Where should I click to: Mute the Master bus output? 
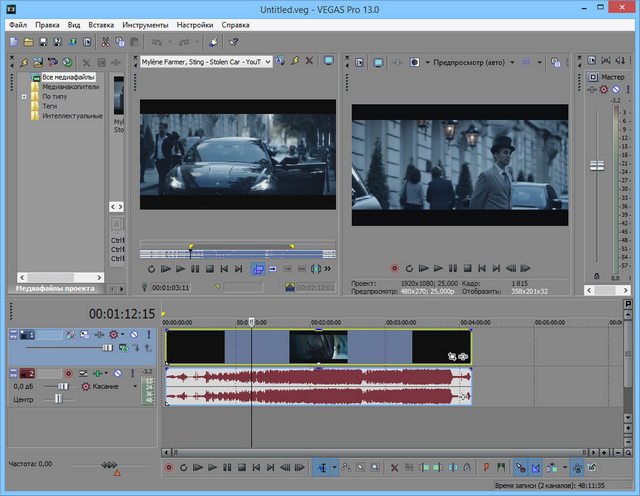(616, 89)
